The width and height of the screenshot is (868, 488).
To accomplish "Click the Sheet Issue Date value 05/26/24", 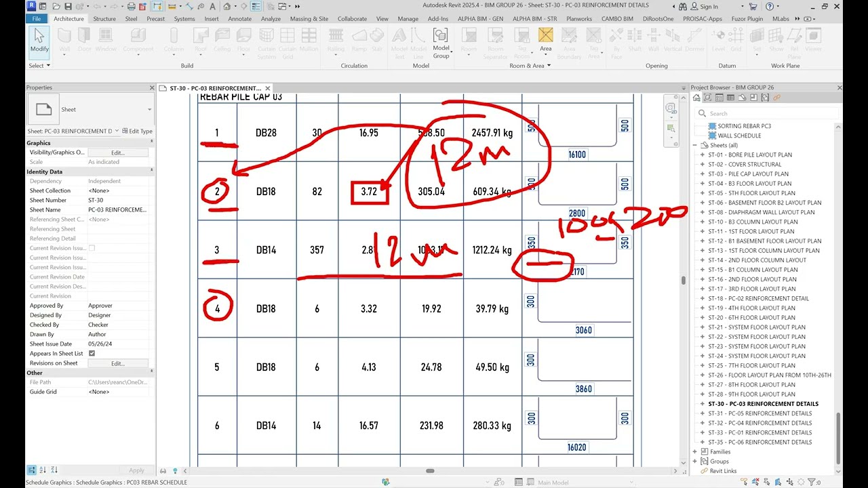I will (118, 344).
